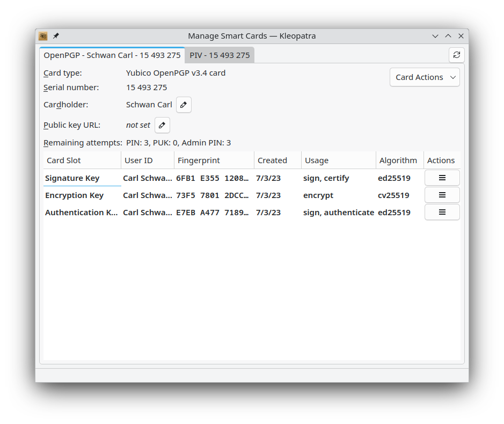Click the serial number value 15 493 275
Screen dimensions: 504x424
coord(147,87)
